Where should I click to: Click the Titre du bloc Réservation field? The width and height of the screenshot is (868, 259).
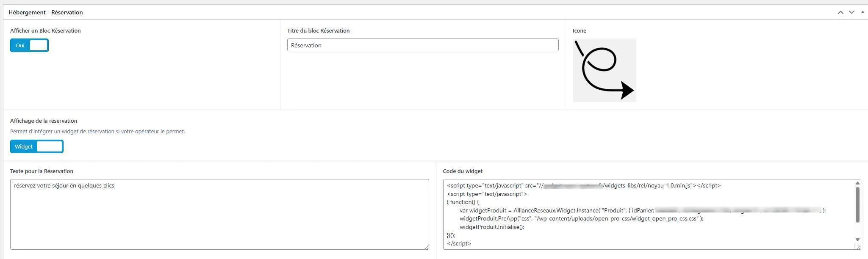(423, 45)
